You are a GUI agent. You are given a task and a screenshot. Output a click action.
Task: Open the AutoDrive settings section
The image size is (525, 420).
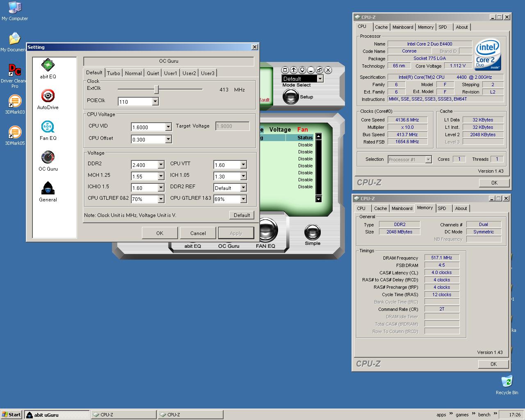[48, 99]
